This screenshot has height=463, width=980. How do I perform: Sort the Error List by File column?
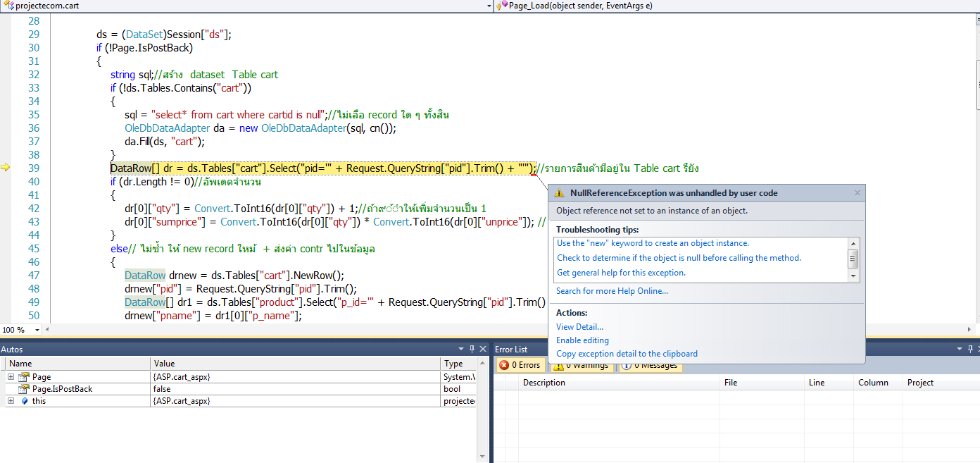[x=762, y=383]
